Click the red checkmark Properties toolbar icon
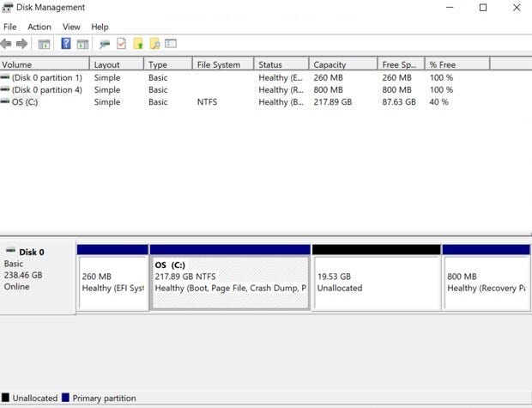The width and height of the screenshot is (532, 408). coord(121,44)
